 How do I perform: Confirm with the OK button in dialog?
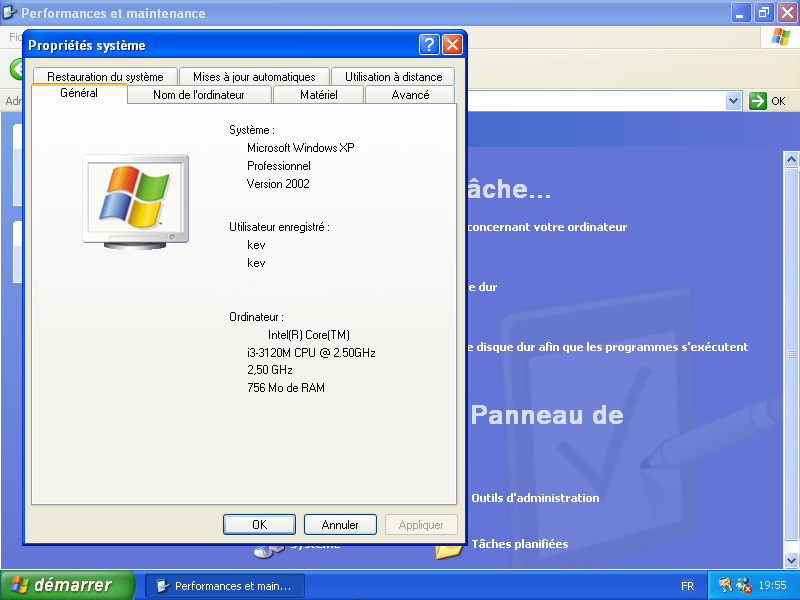pos(259,524)
